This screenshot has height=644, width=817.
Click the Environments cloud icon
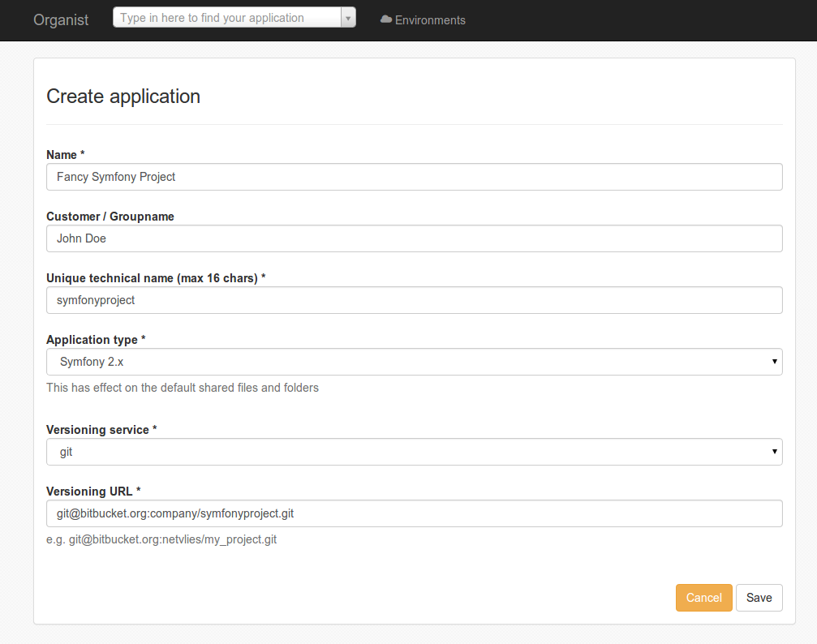click(385, 19)
